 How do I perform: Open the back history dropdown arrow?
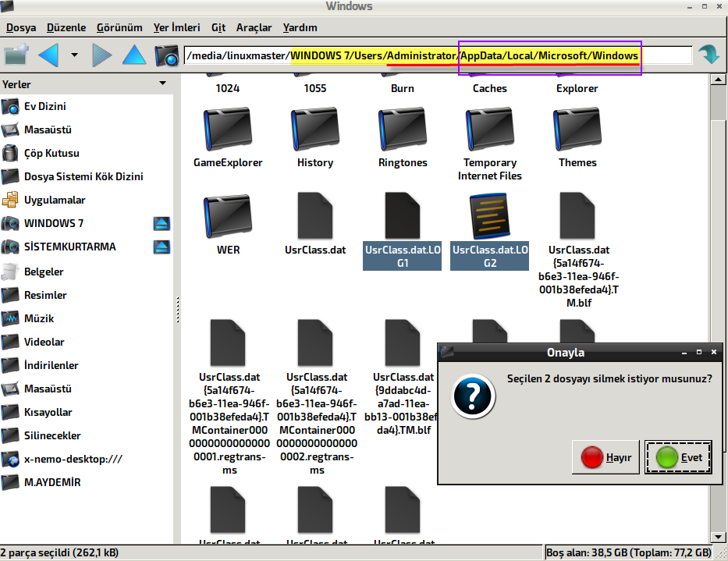point(74,55)
